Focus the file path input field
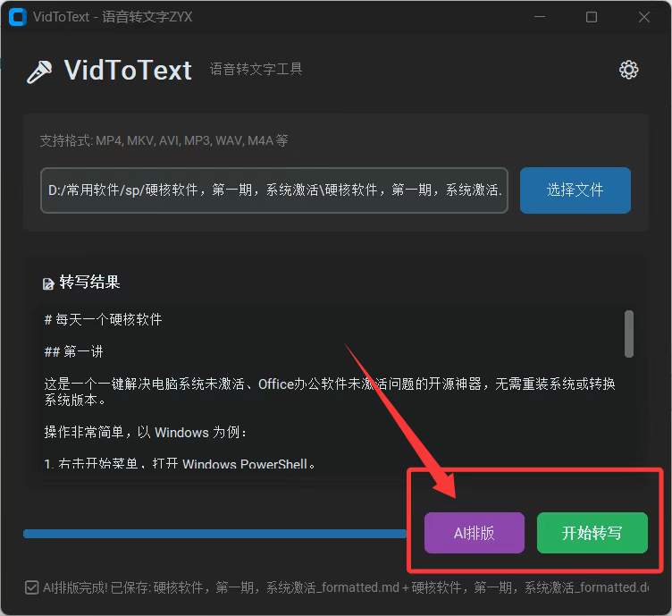 point(273,190)
